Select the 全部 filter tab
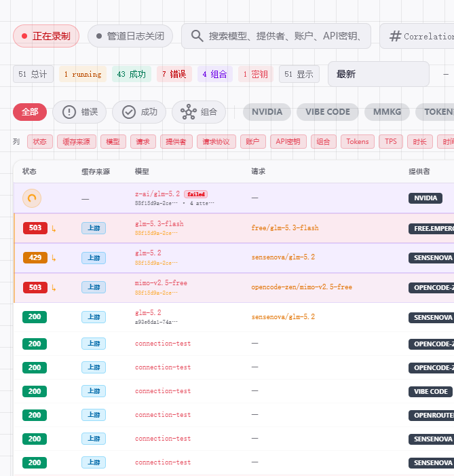Image resolution: width=454 pixels, height=476 pixels. tap(30, 112)
